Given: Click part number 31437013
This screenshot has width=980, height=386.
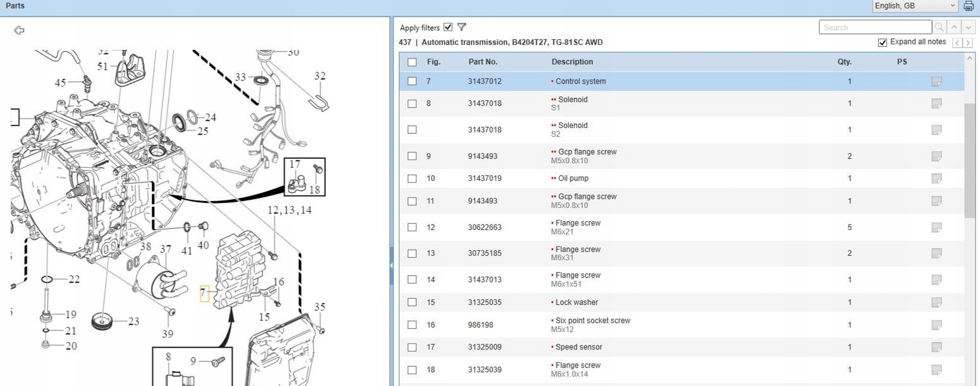Looking at the screenshot, I should tap(485, 279).
